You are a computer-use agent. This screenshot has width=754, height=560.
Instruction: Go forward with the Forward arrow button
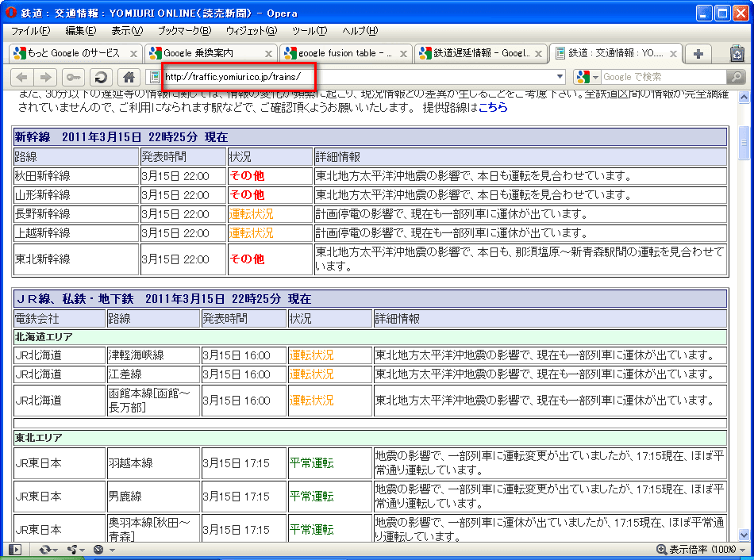[x=46, y=77]
